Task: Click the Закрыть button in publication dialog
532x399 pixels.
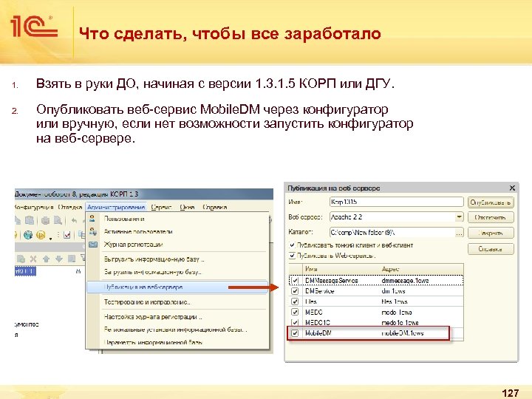Action: pyautogui.click(x=491, y=233)
